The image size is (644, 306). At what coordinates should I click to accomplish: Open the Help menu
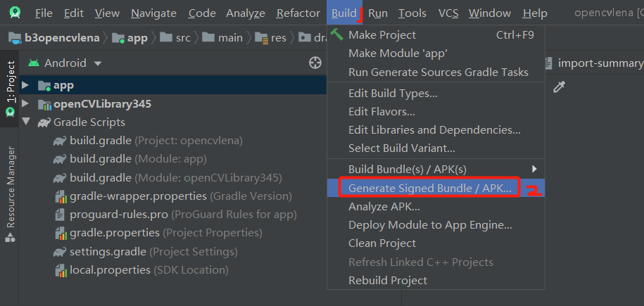pos(535,13)
